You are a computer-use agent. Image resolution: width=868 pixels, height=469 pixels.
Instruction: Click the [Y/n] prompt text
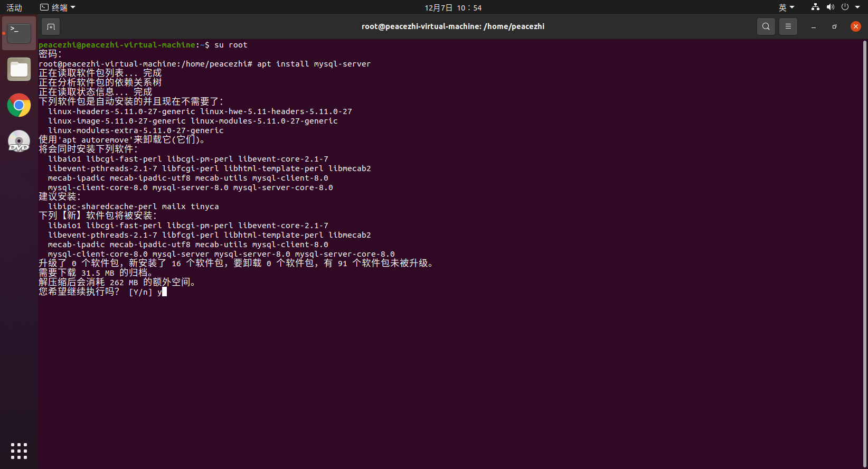(x=140, y=292)
